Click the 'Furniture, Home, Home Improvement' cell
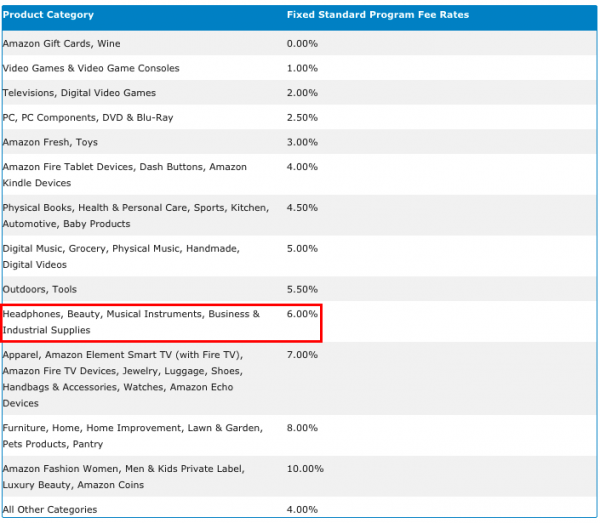This screenshot has height=523, width=600. [x=133, y=436]
